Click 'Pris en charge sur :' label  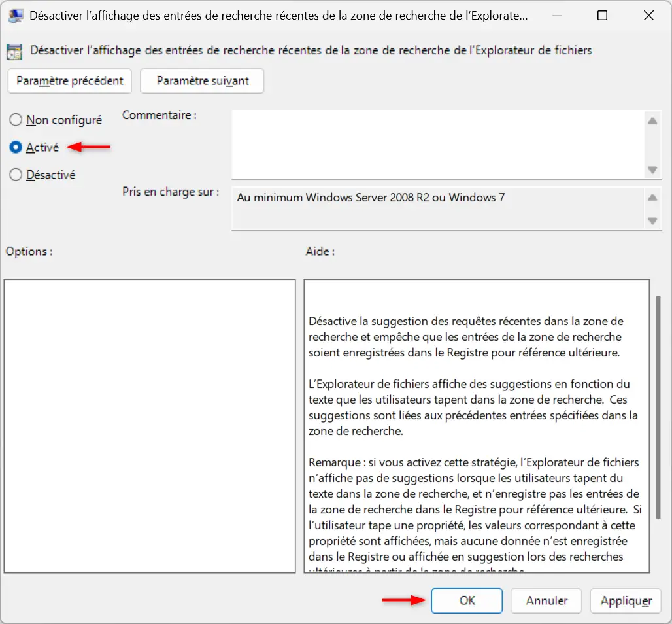[171, 192]
